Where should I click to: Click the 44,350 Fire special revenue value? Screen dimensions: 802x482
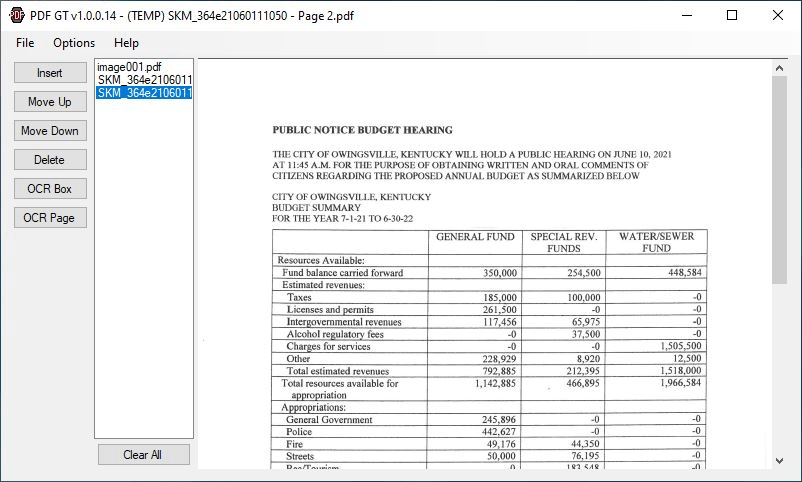tap(585, 444)
